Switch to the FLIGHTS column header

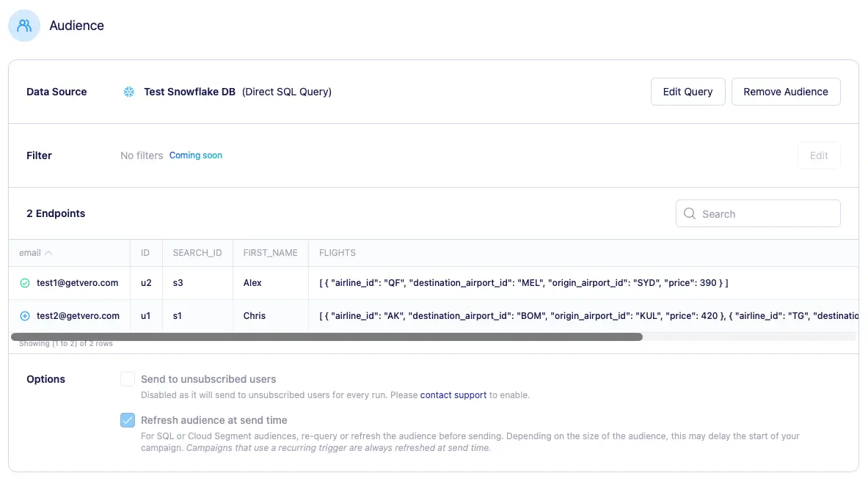[x=338, y=252]
